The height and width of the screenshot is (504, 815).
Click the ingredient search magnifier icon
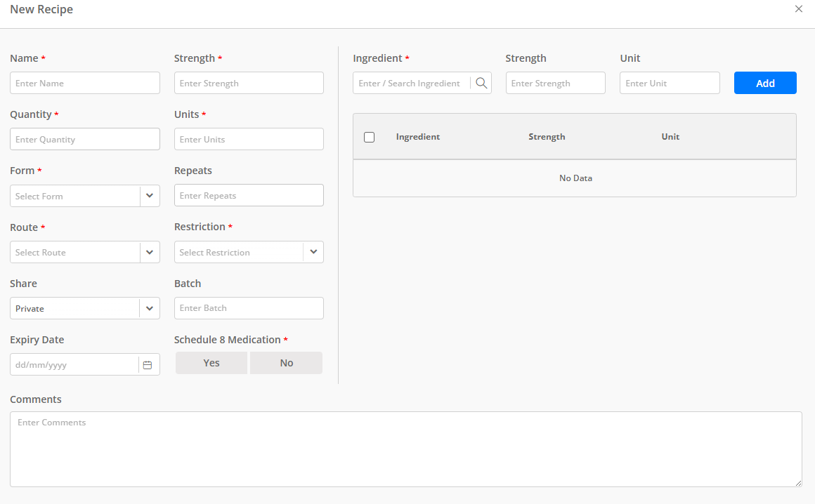(481, 83)
